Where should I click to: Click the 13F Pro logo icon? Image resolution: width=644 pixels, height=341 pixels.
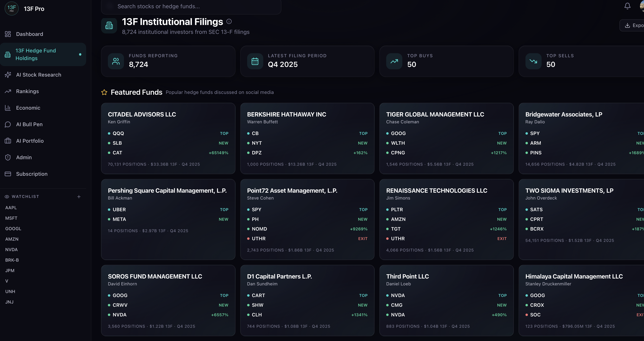click(11, 8)
